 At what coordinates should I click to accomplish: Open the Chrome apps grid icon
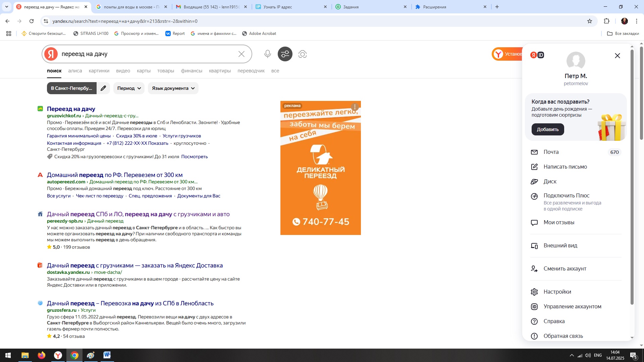9,34
